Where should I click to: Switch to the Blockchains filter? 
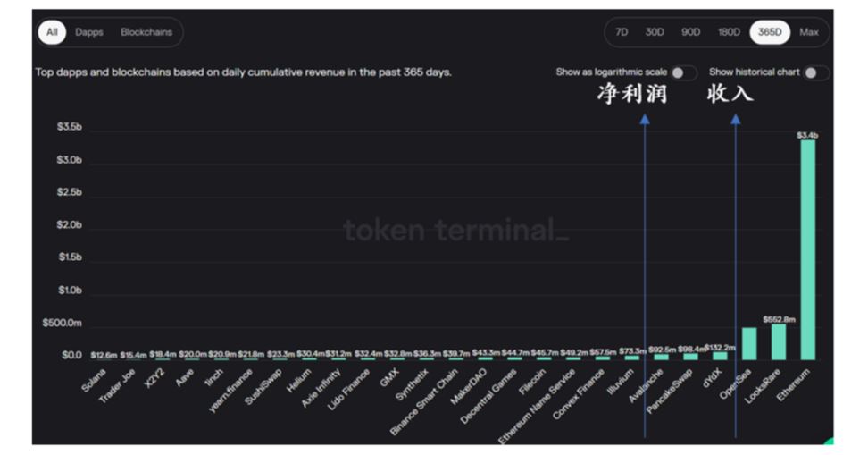(x=146, y=32)
